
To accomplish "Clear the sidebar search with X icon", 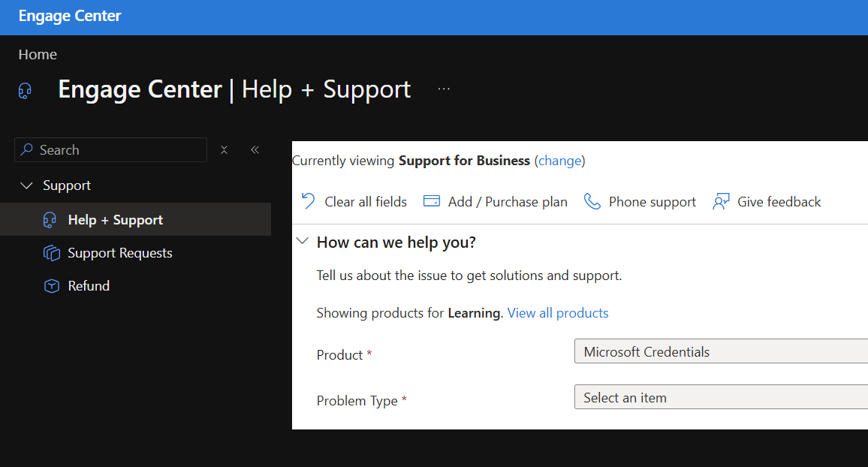I will tap(225, 150).
